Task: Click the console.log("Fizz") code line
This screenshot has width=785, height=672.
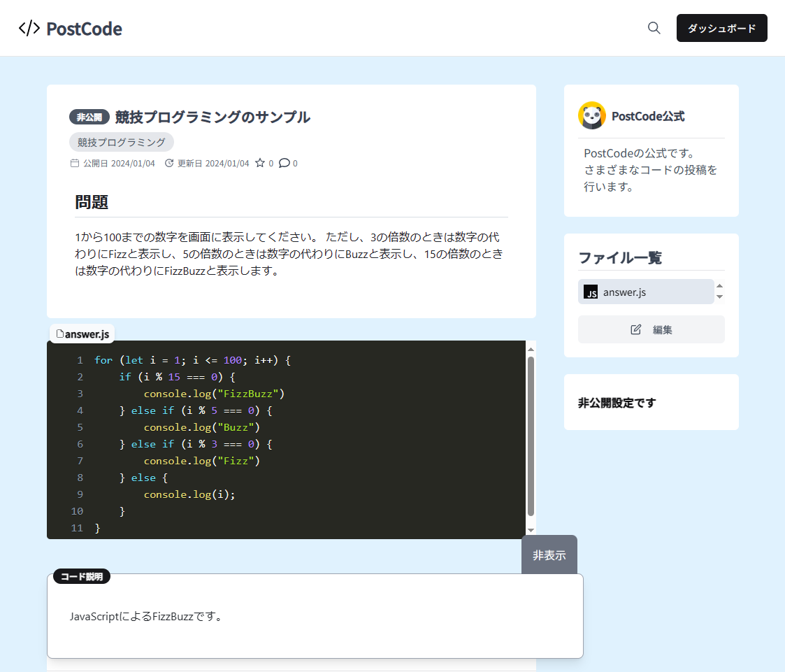Action: click(x=202, y=461)
